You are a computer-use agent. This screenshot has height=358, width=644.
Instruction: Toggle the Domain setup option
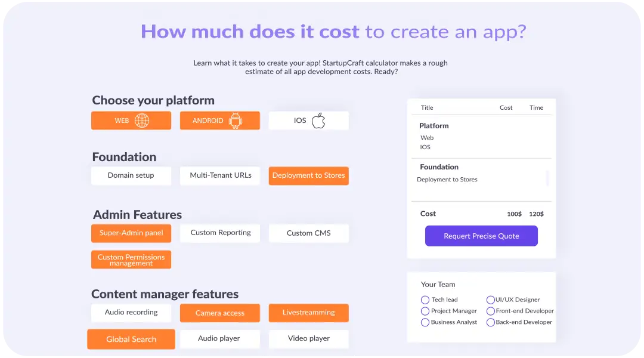131,175
